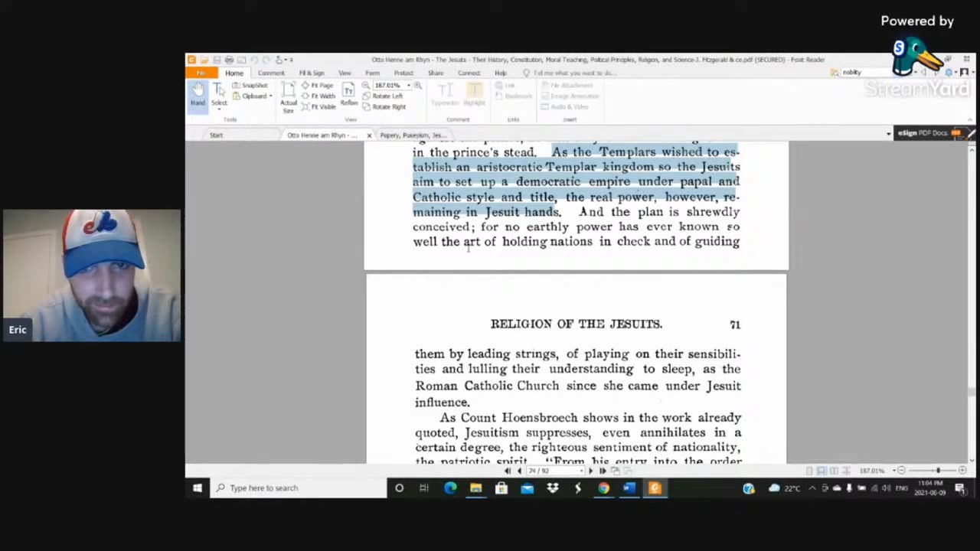Open Microsoft Word from the taskbar
980x551 pixels.
point(629,488)
